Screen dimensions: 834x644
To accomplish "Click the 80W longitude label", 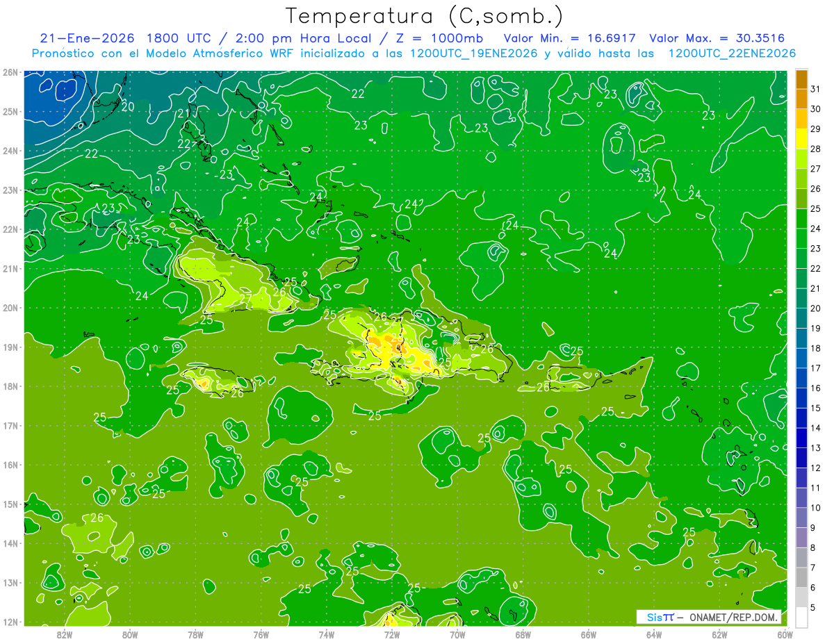I will pos(130,634).
